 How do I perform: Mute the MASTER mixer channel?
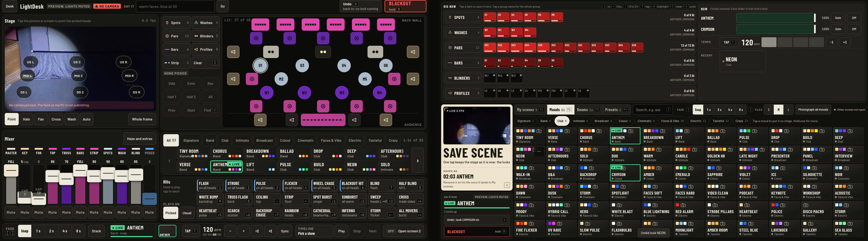pyautogui.click(x=11, y=213)
